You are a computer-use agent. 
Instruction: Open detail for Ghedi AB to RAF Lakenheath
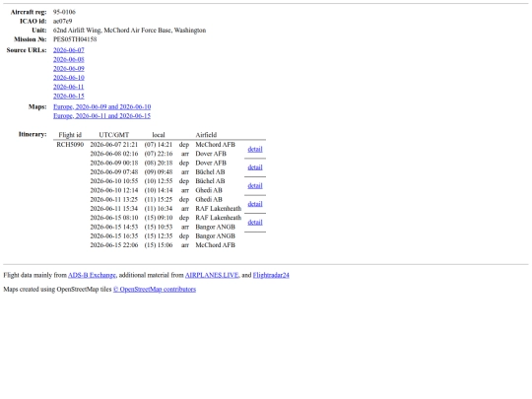pos(255,204)
